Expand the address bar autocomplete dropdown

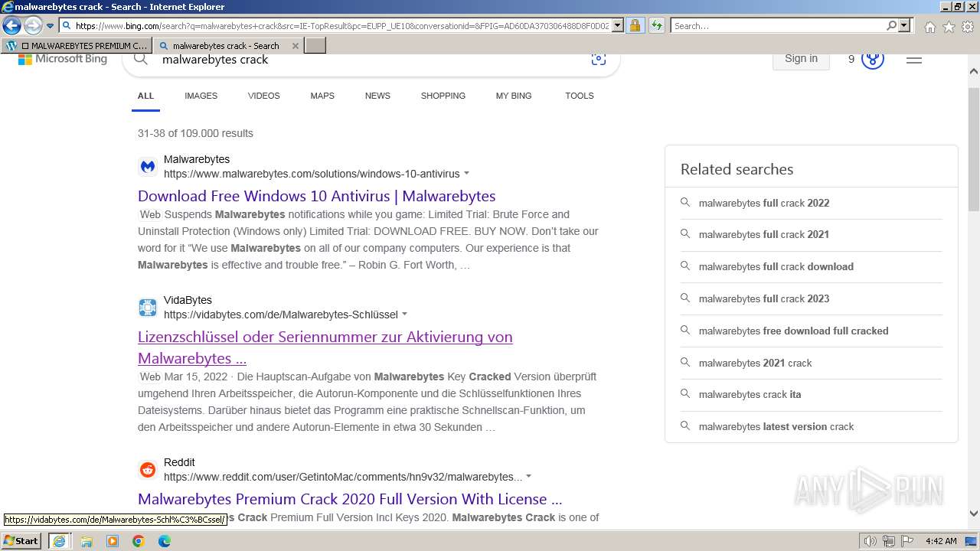[x=618, y=26]
